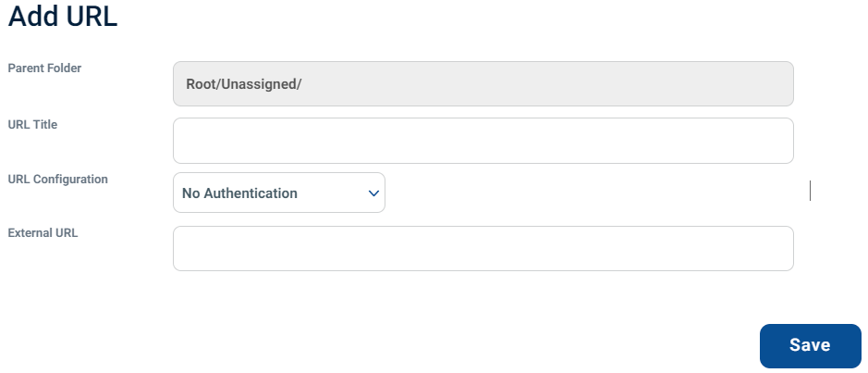Image resolution: width=868 pixels, height=373 pixels.
Task: Click the URL Title label
Action: (32, 125)
